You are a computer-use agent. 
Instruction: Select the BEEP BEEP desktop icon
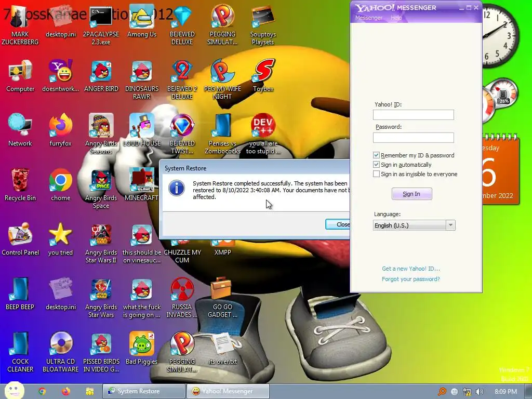[20, 294]
